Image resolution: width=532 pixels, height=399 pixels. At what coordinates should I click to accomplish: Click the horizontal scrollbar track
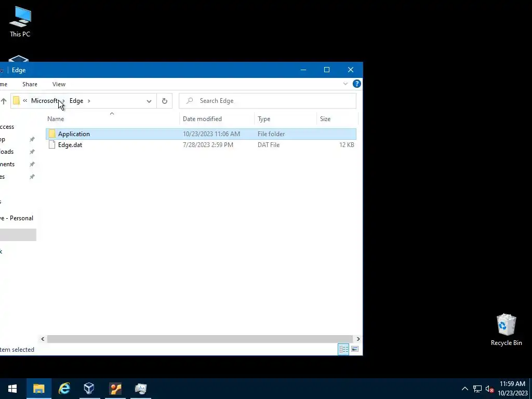200,339
